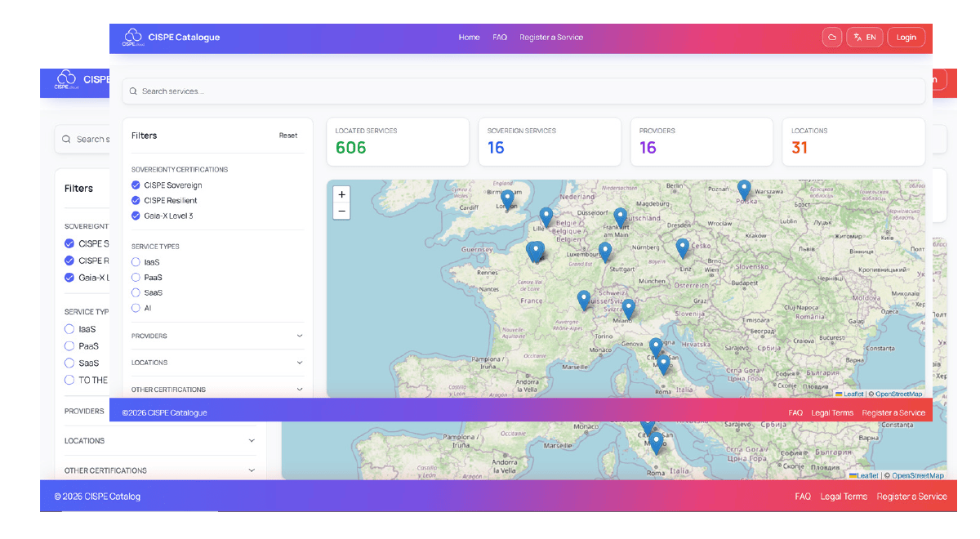Expand the Locations filter section

point(216,363)
